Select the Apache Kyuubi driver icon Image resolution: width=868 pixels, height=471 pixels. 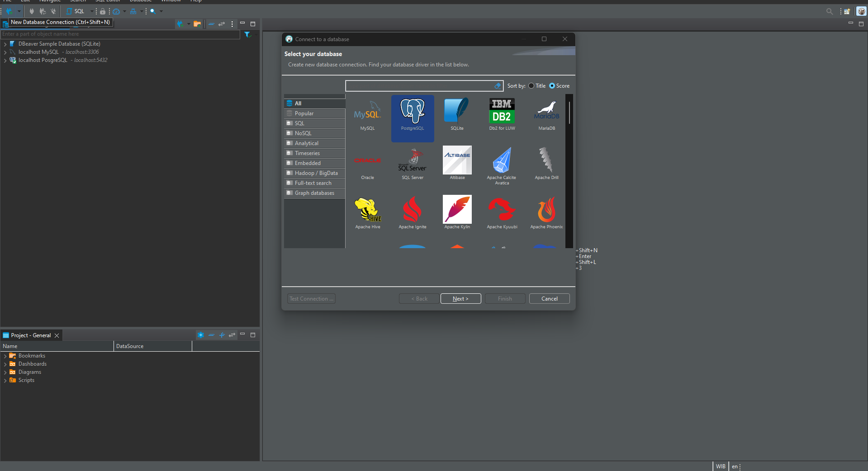502,213
